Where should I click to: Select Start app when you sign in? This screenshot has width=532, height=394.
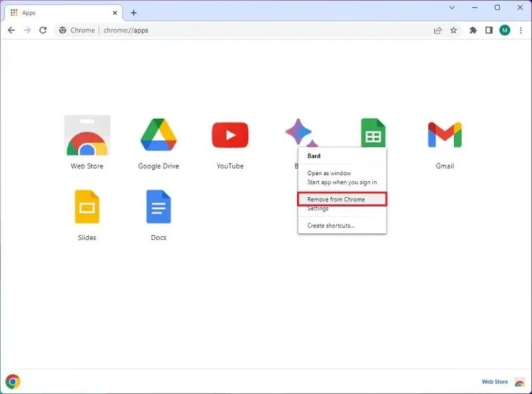(342, 182)
